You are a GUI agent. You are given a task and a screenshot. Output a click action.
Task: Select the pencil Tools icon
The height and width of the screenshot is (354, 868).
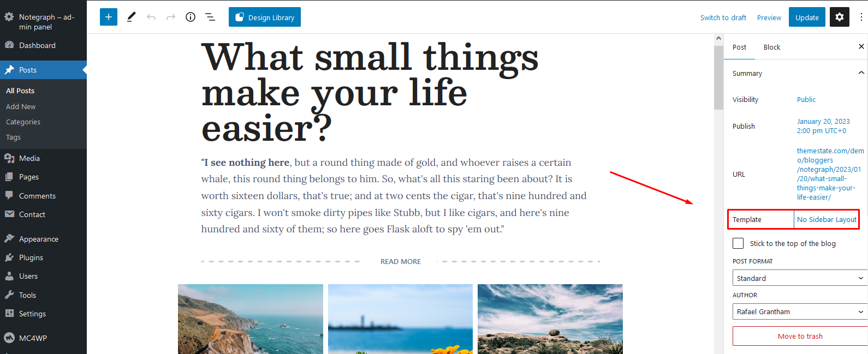point(131,17)
